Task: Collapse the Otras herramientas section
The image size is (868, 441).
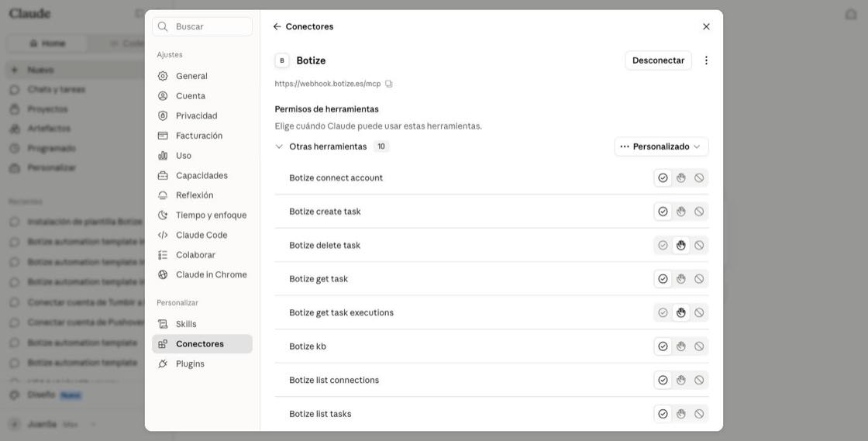Action: point(279,146)
